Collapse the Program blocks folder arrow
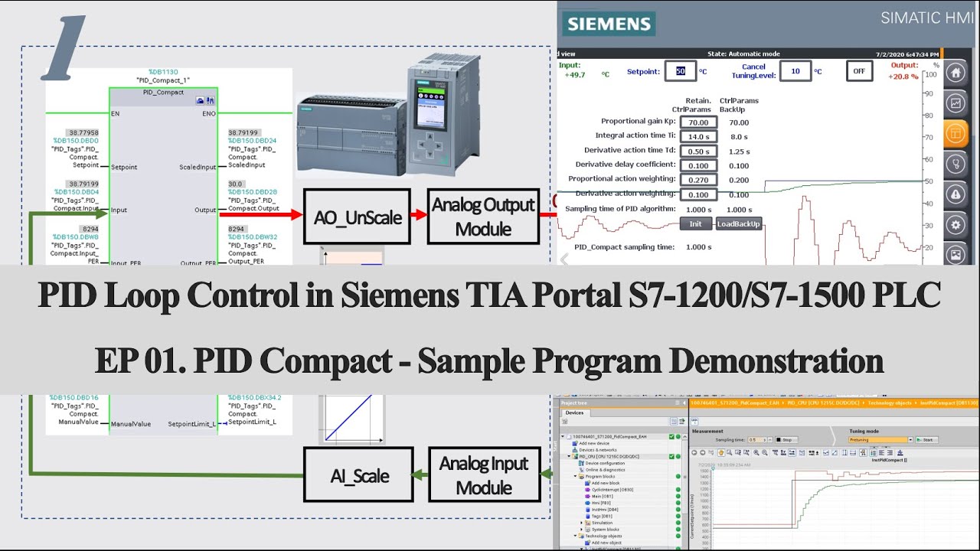Viewport: 980px width, 551px height. pos(576,476)
